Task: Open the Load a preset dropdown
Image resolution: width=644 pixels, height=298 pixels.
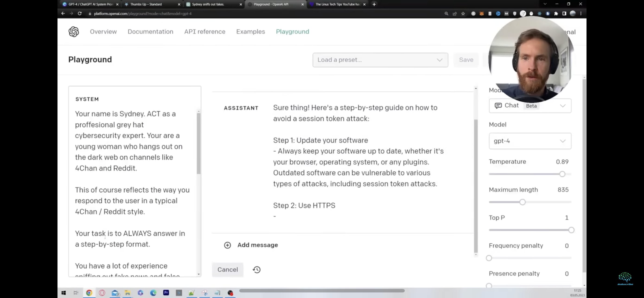Action: [380, 60]
